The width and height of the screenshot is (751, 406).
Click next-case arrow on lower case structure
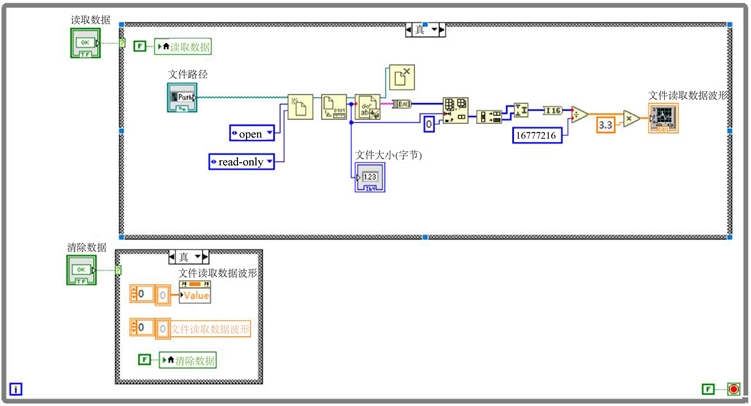coord(204,257)
